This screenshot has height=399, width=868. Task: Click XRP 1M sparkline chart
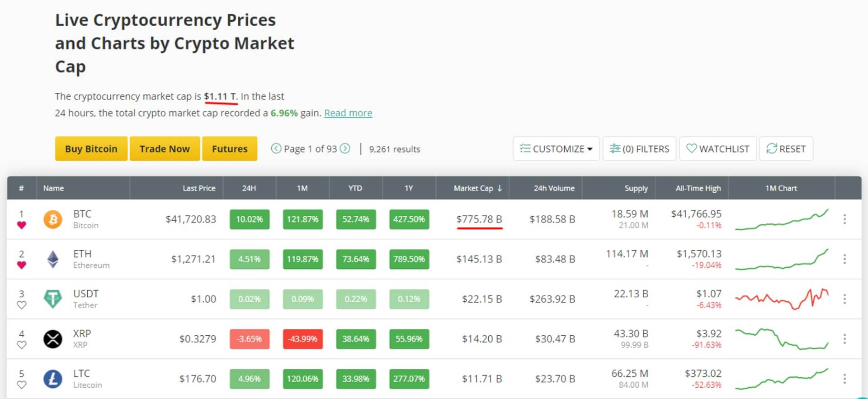pyautogui.click(x=782, y=339)
